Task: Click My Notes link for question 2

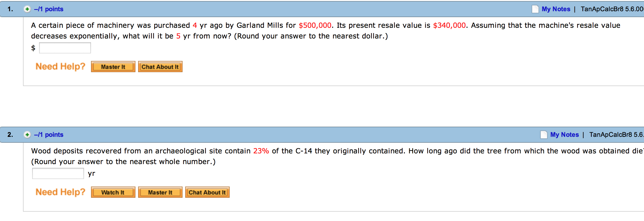Action: pyautogui.click(x=564, y=135)
